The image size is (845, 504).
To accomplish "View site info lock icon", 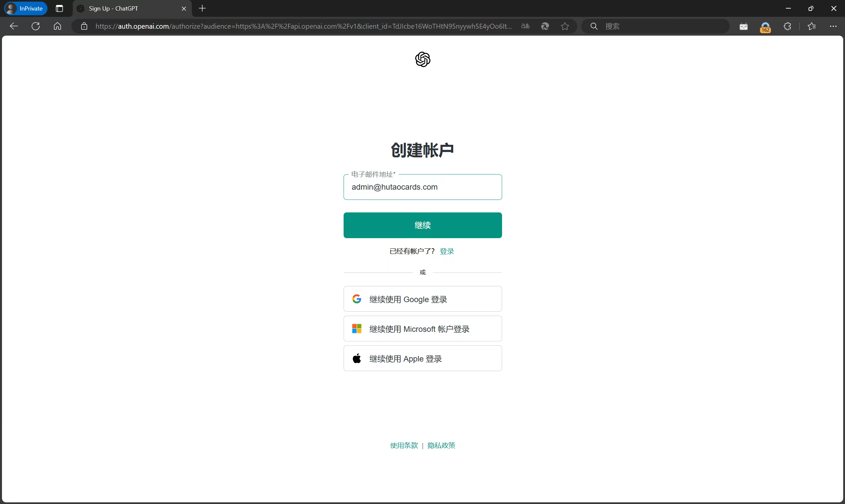I will click(x=84, y=26).
